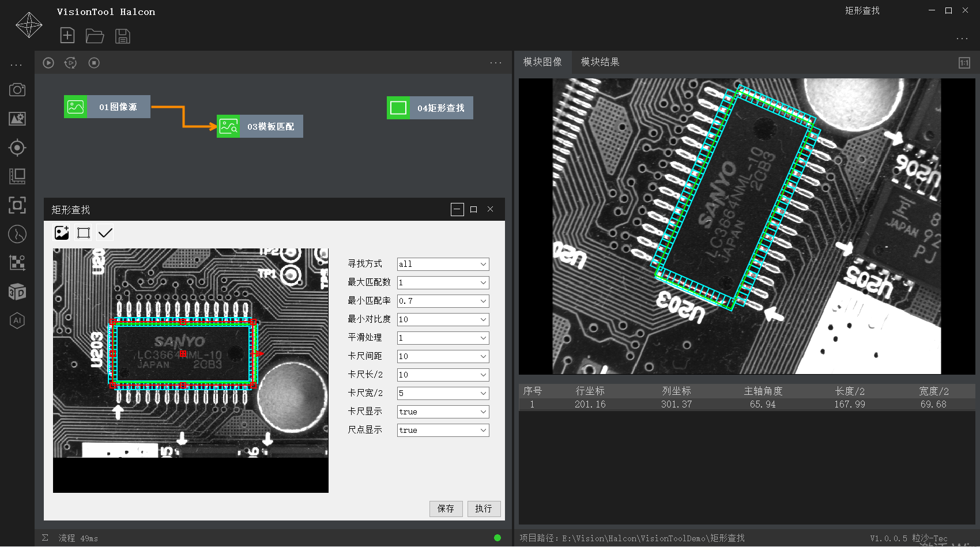
Task: Open the 3D tools sidebar icon
Action: tap(17, 292)
